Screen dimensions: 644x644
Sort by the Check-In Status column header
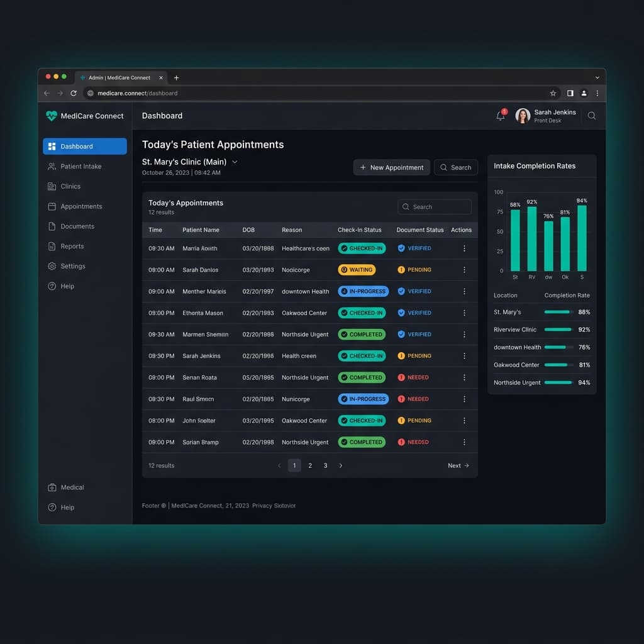coord(359,230)
